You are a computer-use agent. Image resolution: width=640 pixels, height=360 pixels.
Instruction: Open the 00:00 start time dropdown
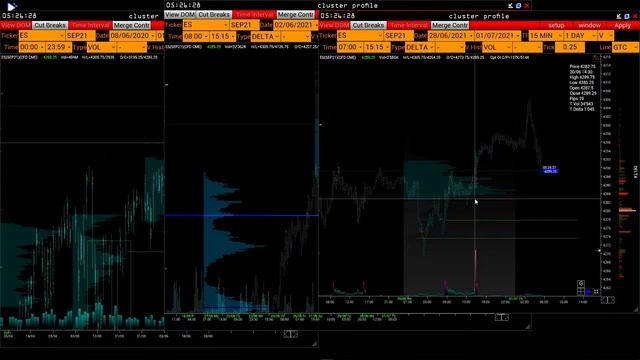(31, 47)
